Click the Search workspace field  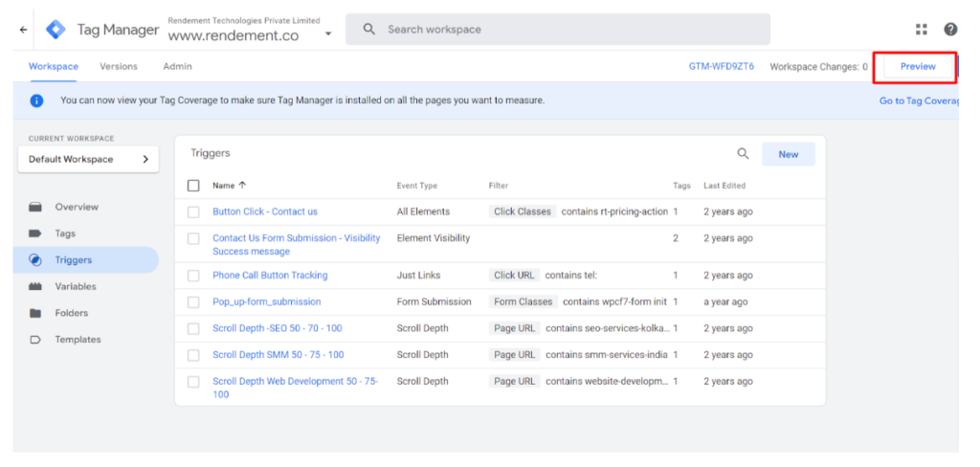pyautogui.click(x=558, y=30)
